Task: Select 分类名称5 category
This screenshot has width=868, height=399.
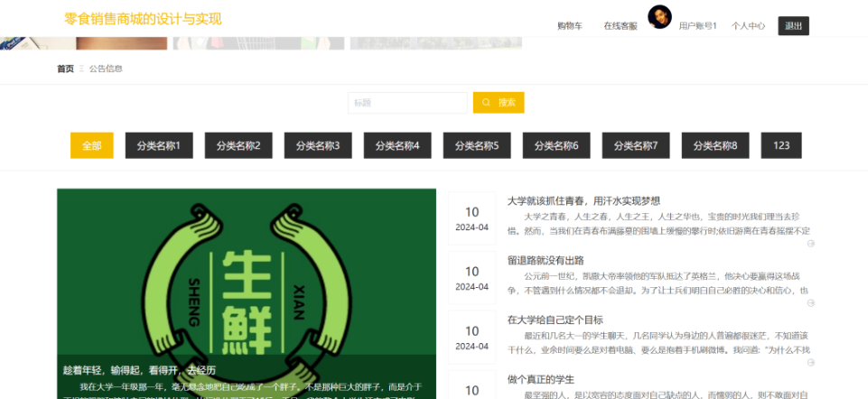Action: 477,145
